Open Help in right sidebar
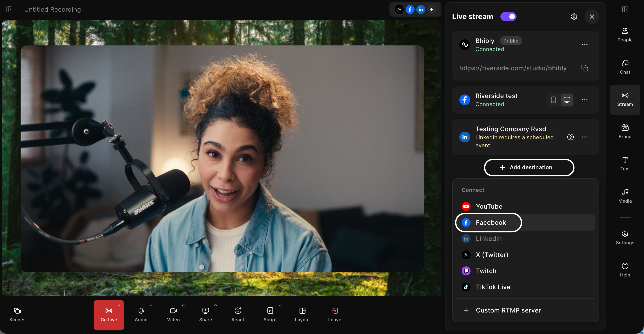This screenshot has width=644, height=334. tap(625, 270)
